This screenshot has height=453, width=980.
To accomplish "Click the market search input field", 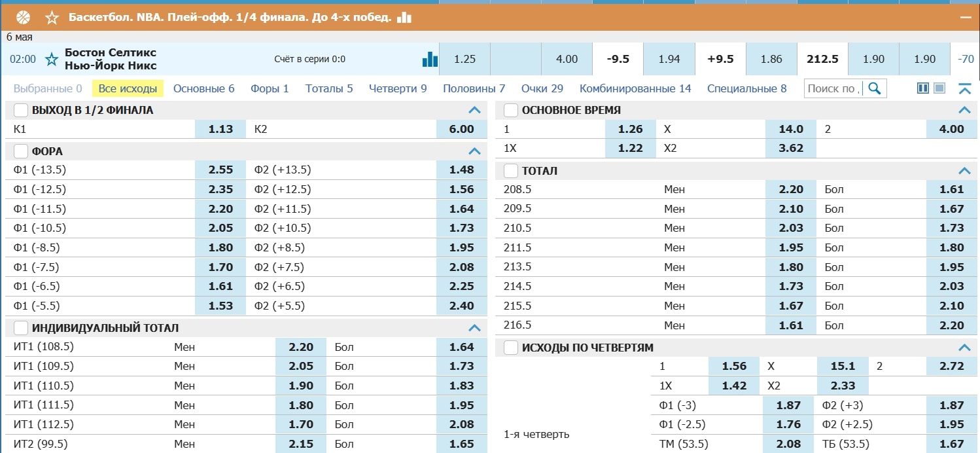I will click(835, 88).
